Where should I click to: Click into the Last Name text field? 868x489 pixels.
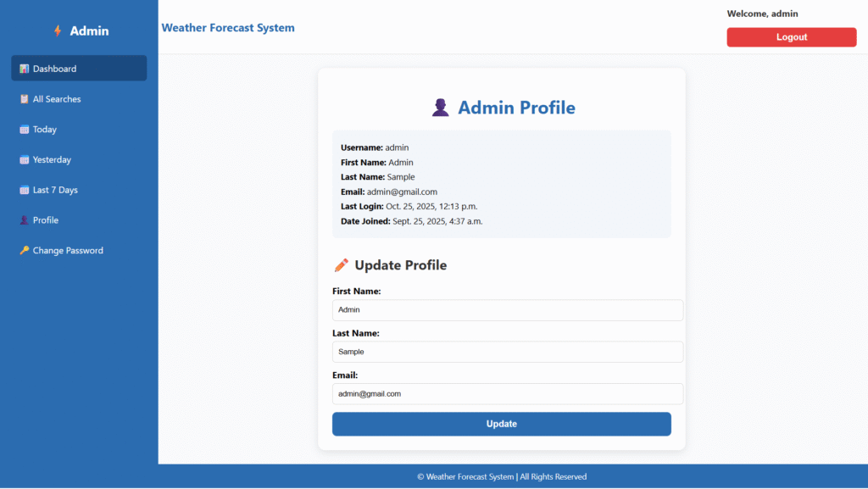(507, 352)
